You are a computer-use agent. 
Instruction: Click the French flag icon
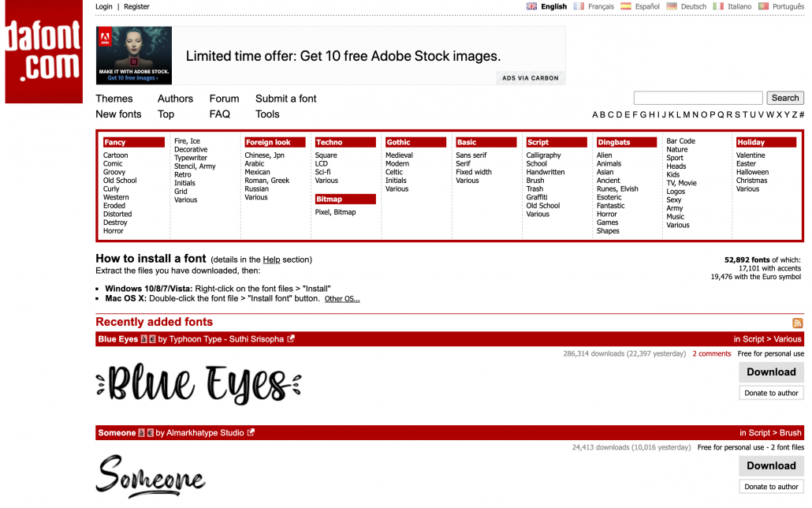pyautogui.click(x=579, y=6)
